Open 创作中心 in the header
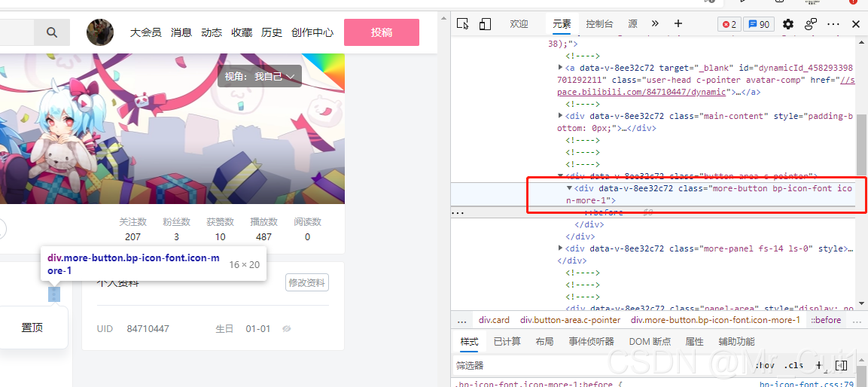 pos(312,32)
